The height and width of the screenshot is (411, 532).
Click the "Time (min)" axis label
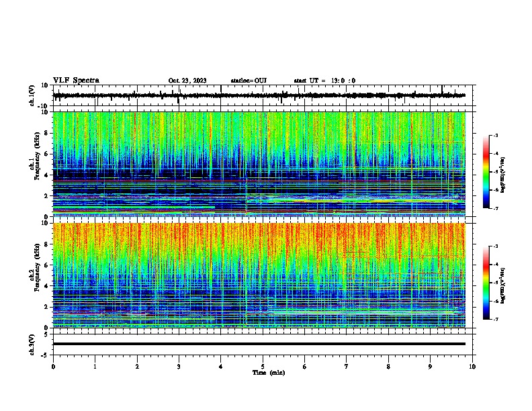[x=269, y=373]
